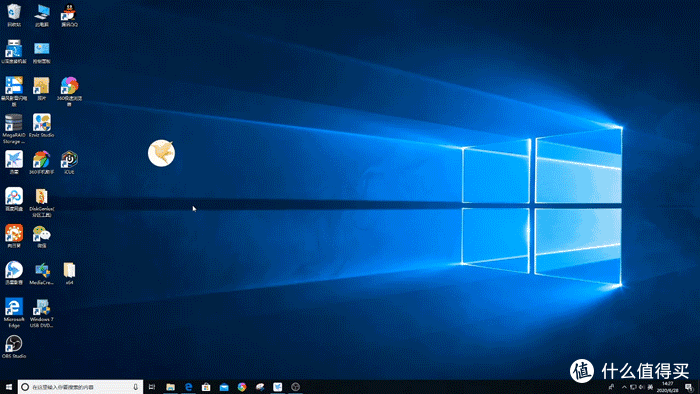700x394 pixels.
Task: Launch MegaRAID Storage Manager shortcut
Action: tap(14, 129)
